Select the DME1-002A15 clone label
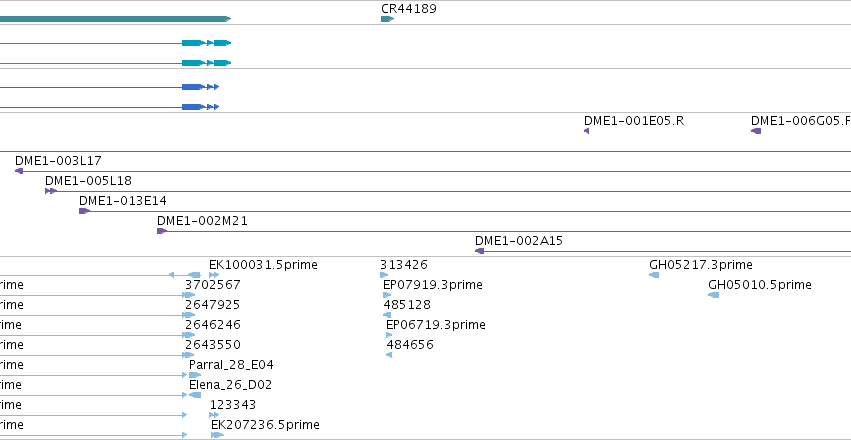Viewport: 851px width, 440px height. [x=519, y=241]
